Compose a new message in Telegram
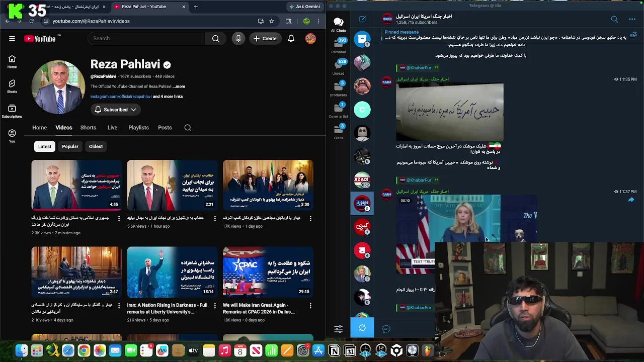 tap(362, 20)
